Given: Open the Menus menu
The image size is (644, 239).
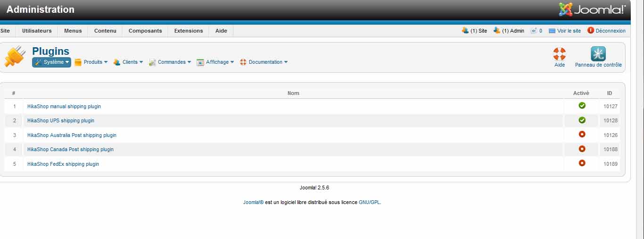Looking at the screenshot, I should (x=73, y=31).
